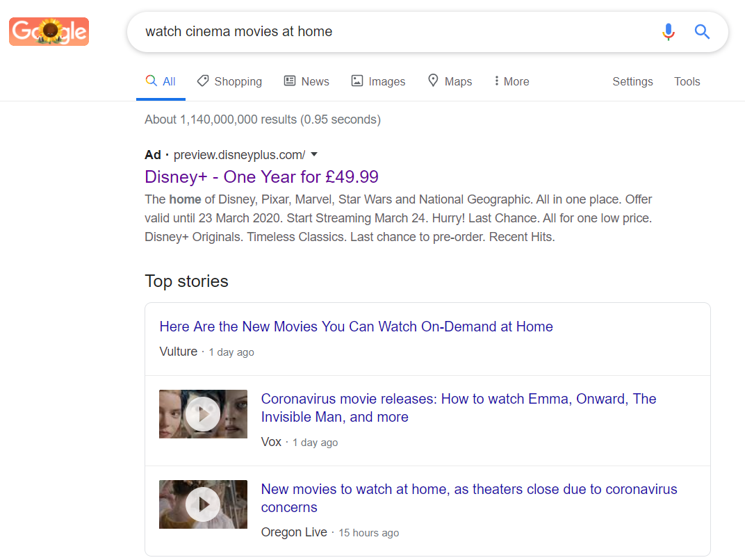Open the More search options menu
745x560 pixels.
tap(511, 81)
